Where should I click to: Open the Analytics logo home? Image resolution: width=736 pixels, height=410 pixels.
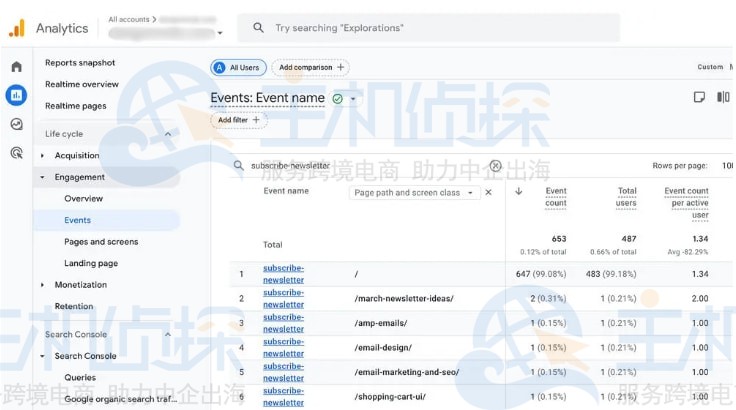pos(16,28)
